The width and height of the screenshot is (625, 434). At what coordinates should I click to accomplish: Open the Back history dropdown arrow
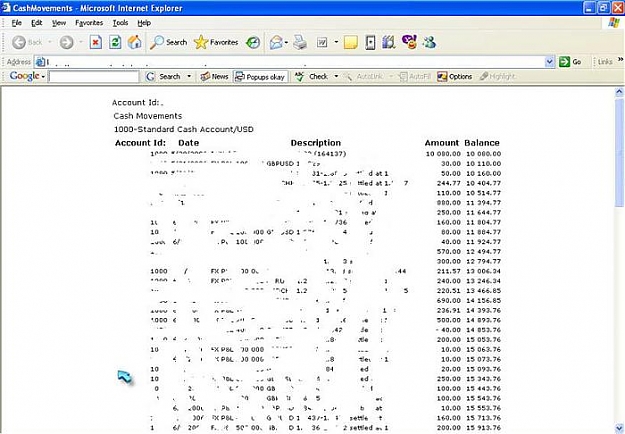[50, 42]
